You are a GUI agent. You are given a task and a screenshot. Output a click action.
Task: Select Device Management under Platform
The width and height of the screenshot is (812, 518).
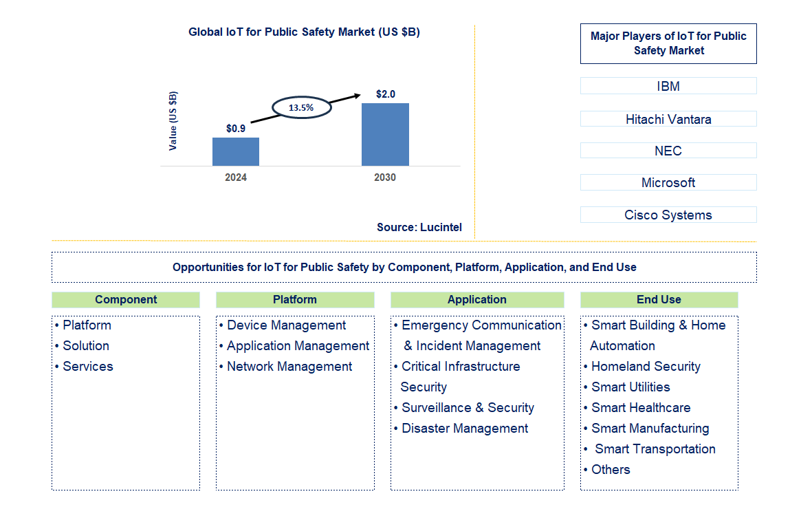[283, 325]
